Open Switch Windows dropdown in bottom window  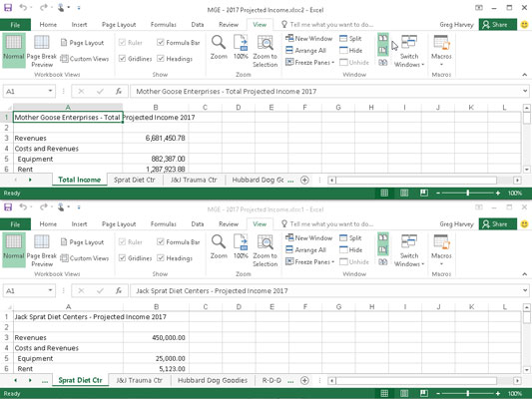(409, 250)
